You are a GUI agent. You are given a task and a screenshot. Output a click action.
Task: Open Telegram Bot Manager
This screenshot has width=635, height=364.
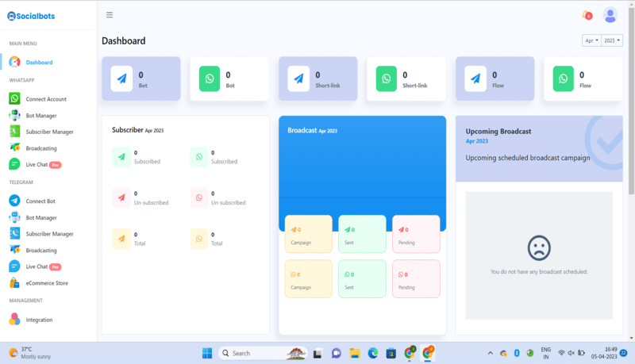coord(41,217)
